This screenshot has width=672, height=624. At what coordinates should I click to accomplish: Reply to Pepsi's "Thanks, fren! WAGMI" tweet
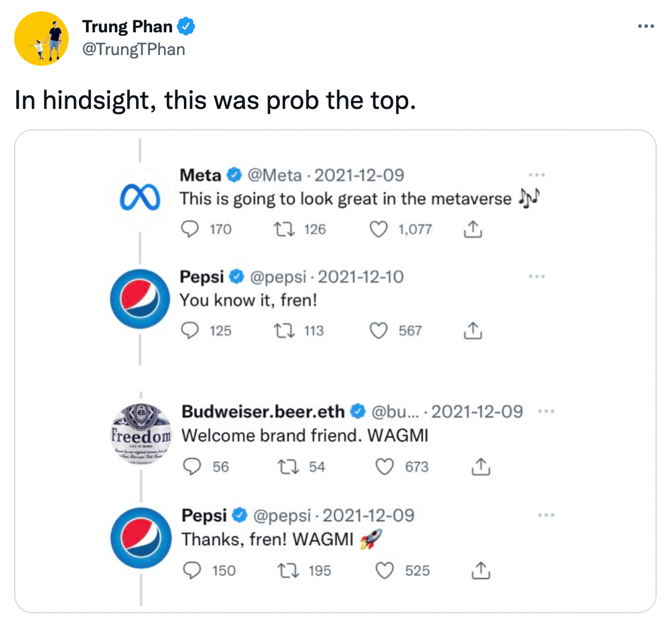tap(192, 570)
